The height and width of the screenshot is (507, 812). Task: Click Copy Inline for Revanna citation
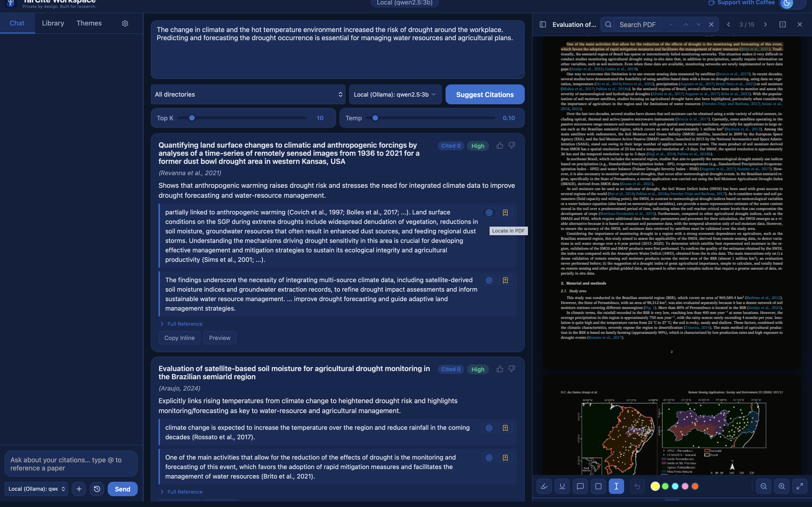[x=180, y=338]
